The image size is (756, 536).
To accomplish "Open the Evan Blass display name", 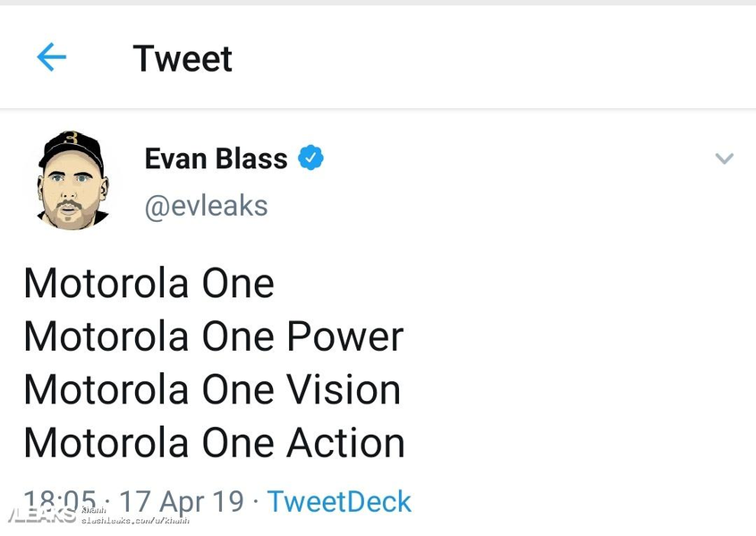I will 216,159.
